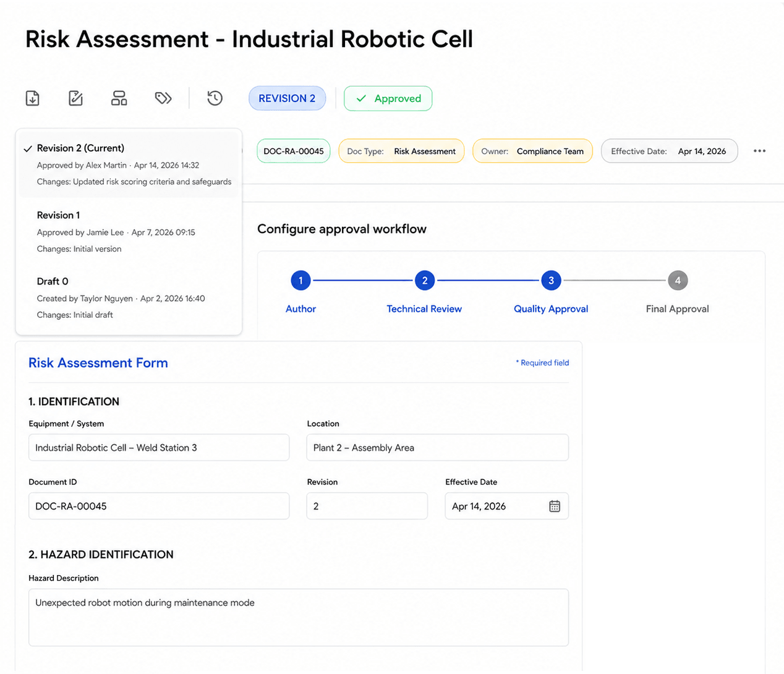
Task: Focus the Equipment / System input field
Action: (x=159, y=448)
